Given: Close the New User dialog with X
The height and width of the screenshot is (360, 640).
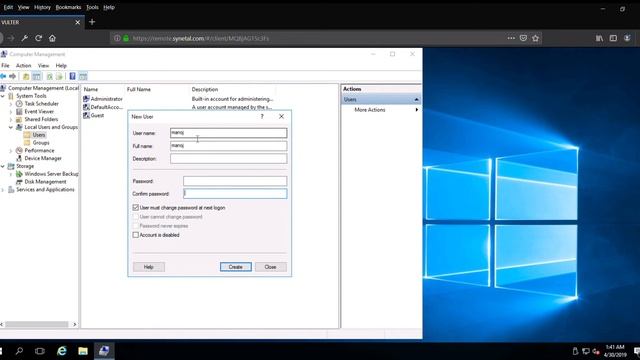Looking at the screenshot, I should 281,117.
